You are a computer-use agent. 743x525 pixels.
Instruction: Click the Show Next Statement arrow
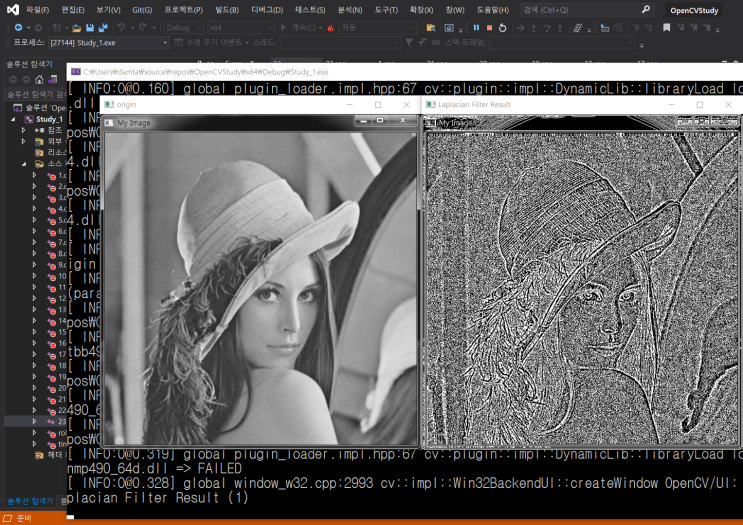pos(520,28)
